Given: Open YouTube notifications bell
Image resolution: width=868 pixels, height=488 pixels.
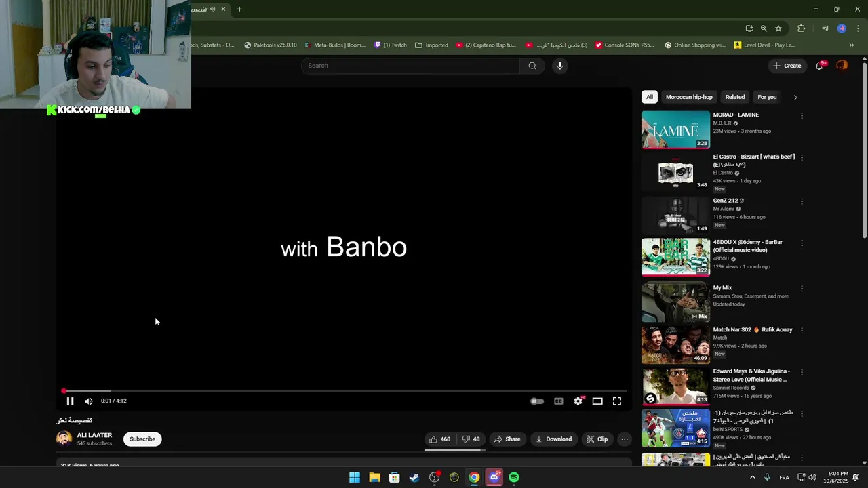Looking at the screenshot, I should (x=819, y=66).
